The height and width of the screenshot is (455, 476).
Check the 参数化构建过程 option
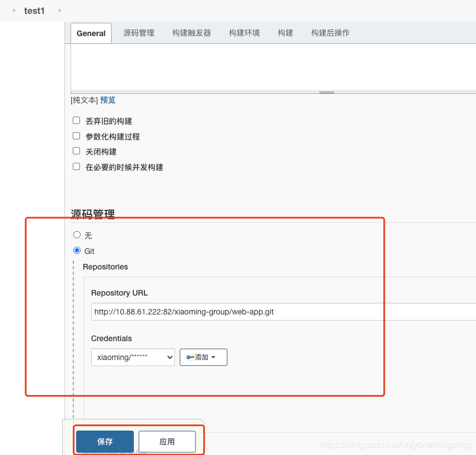[77, 136]
